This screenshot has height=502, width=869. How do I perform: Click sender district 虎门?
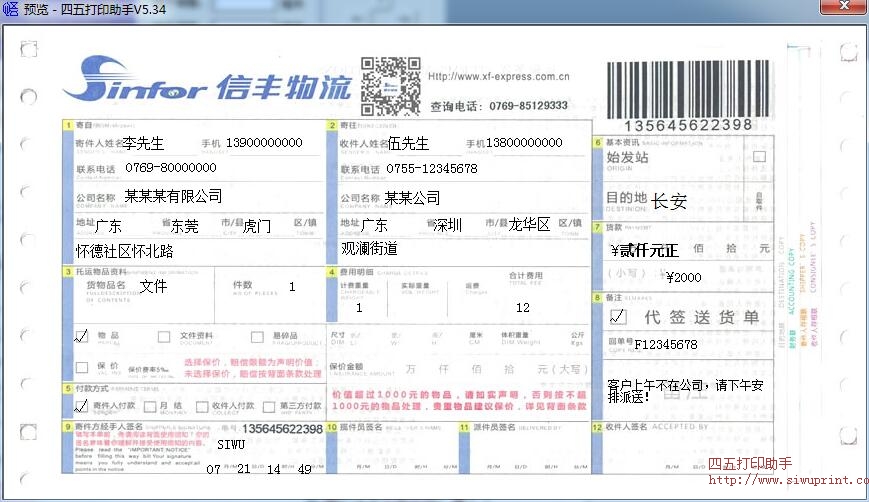257,226
